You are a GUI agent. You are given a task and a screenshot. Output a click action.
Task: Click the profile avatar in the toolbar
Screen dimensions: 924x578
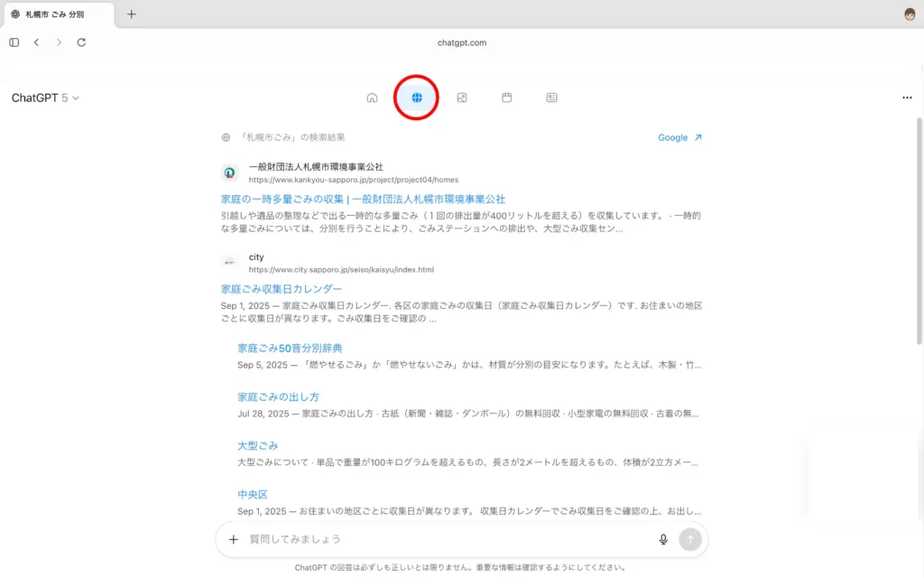click(908, 14)
